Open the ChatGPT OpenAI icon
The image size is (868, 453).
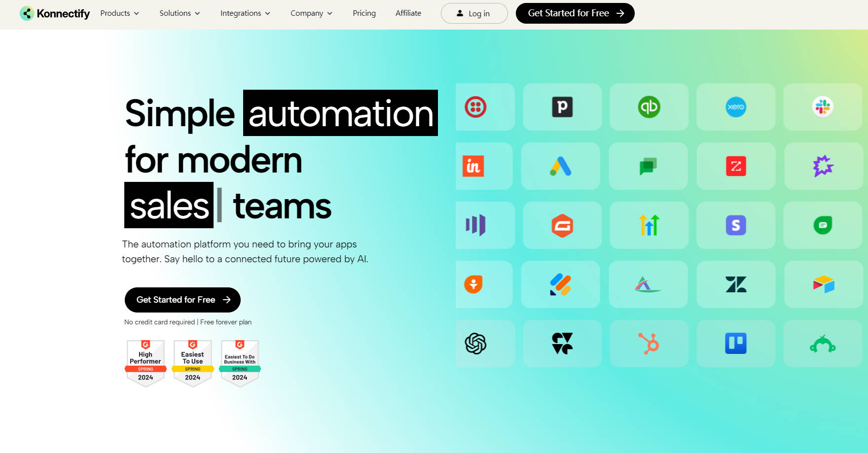click(476, 344)
